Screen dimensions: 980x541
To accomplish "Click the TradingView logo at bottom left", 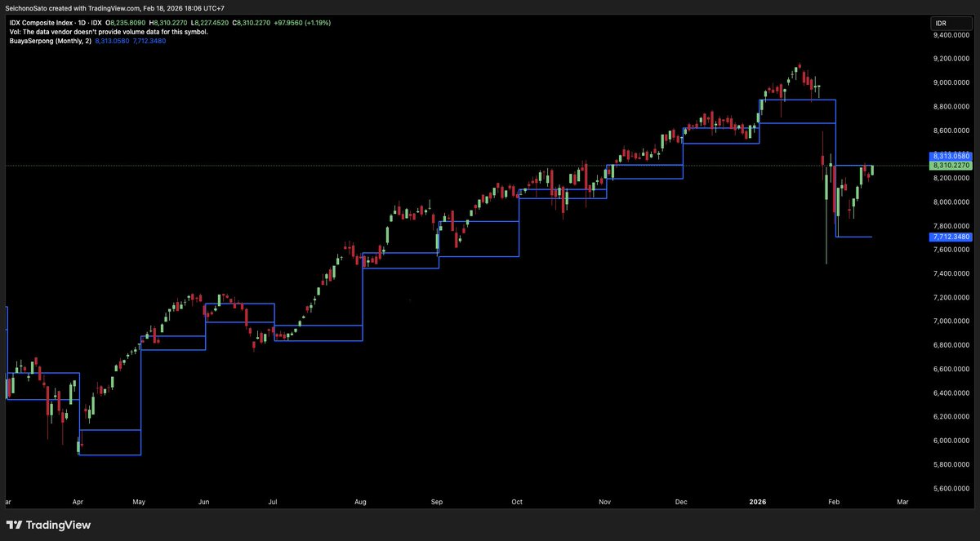I will coord(51,525).
